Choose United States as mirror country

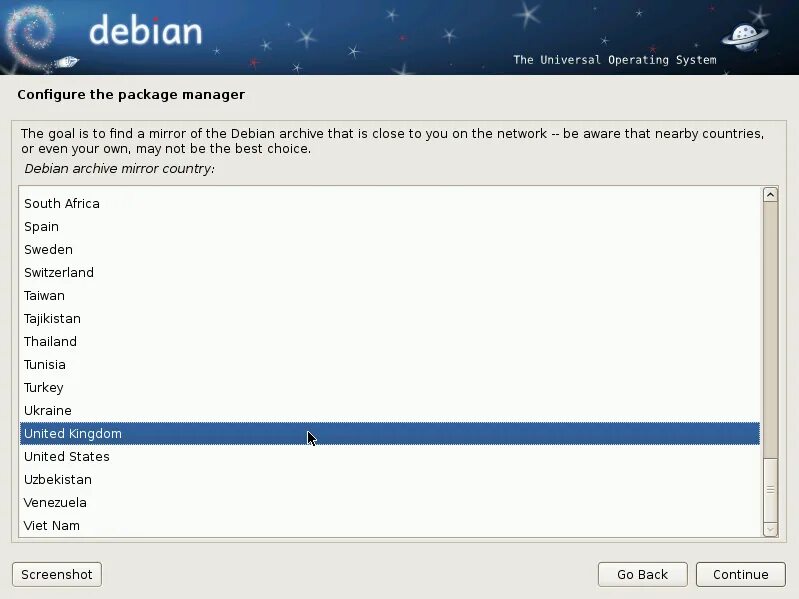pyautogui.click(x=390, y=456)
